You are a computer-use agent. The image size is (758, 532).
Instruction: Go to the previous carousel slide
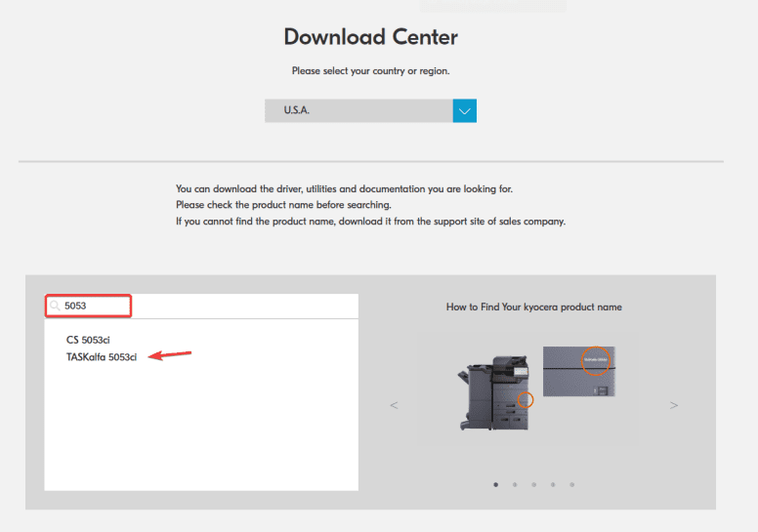click(x=394, y=405)
